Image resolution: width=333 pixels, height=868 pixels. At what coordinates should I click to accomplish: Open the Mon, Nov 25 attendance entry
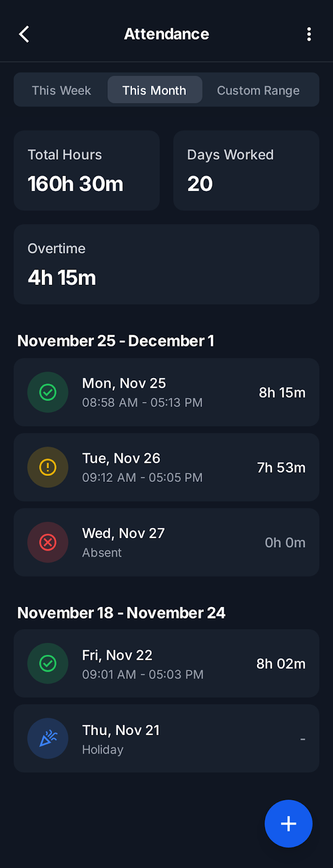[166, 392]
